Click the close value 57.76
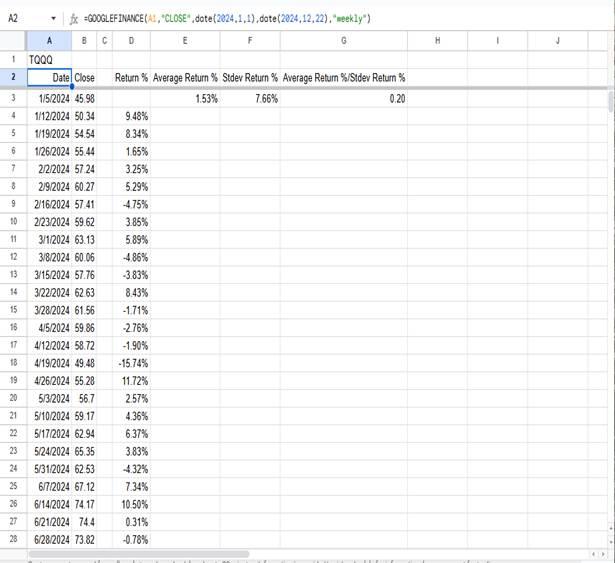 coord(84,275)
